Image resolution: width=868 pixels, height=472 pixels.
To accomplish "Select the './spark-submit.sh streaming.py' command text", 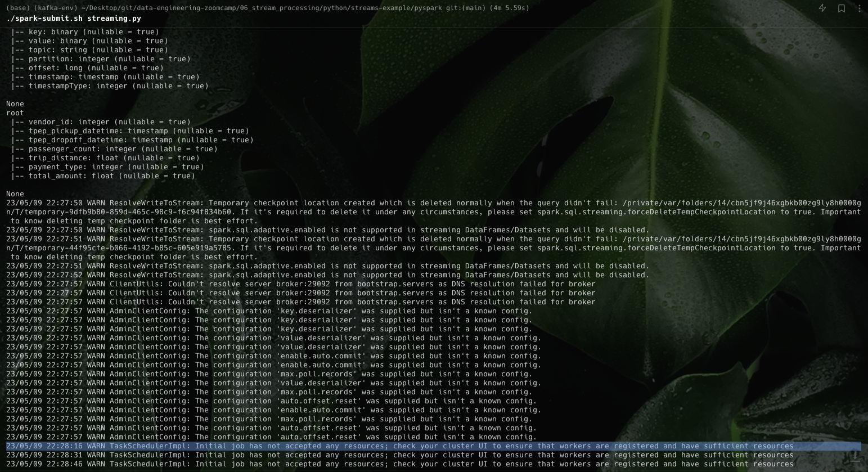I will (x=74, y=19).
